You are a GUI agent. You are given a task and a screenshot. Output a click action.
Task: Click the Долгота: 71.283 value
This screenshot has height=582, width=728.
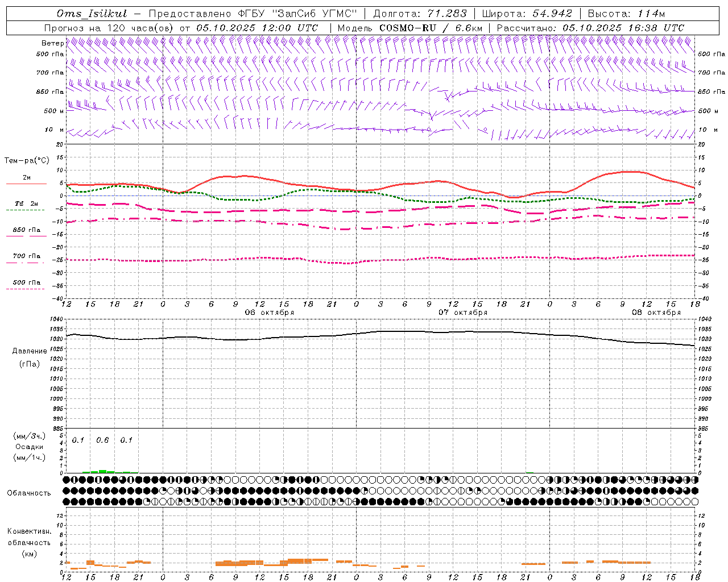pyautogui.click(x=420, y=14)
